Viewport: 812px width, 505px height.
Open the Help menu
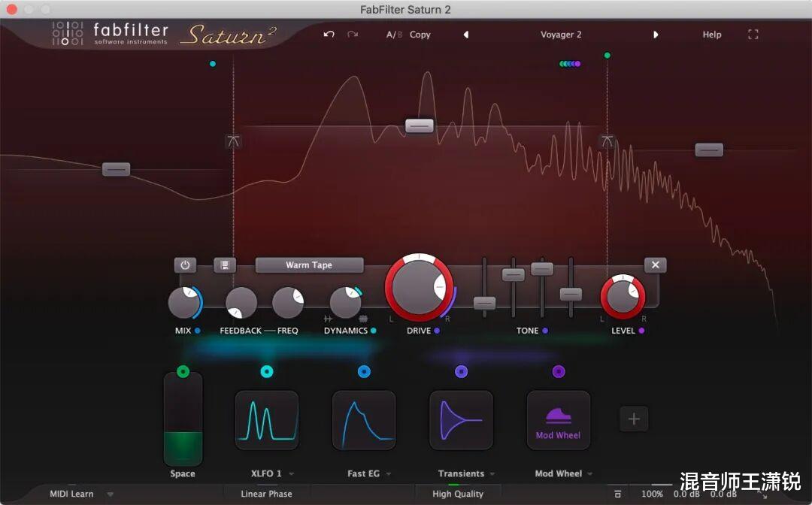point(711,35)
